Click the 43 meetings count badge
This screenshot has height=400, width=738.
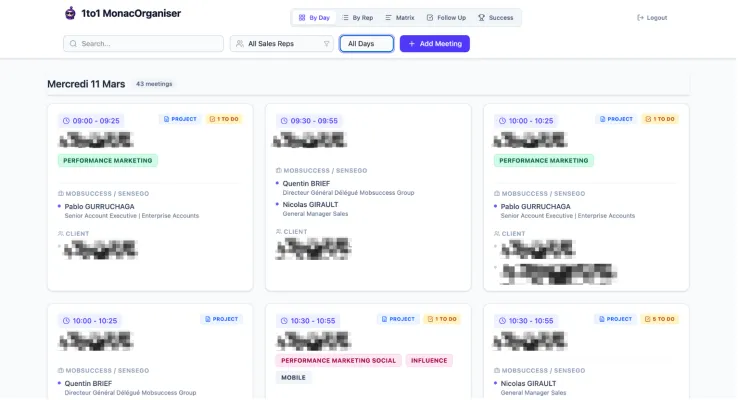coord(154,84)
